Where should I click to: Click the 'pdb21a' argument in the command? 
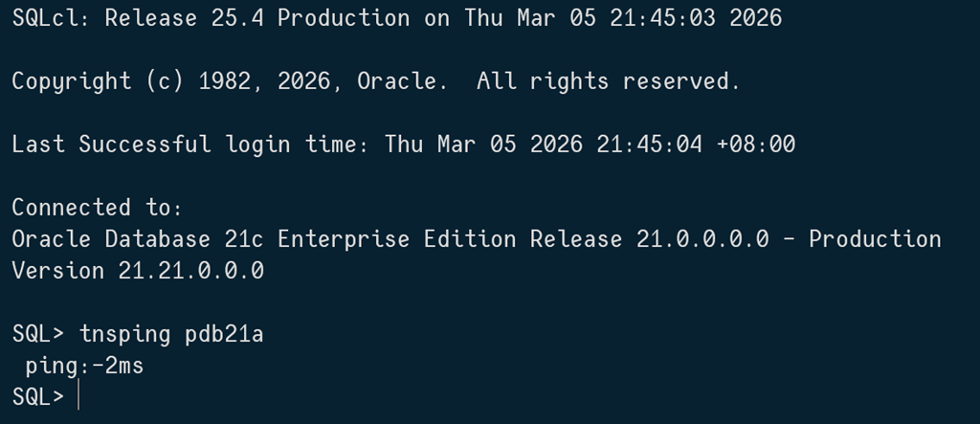tap(224, 334)
